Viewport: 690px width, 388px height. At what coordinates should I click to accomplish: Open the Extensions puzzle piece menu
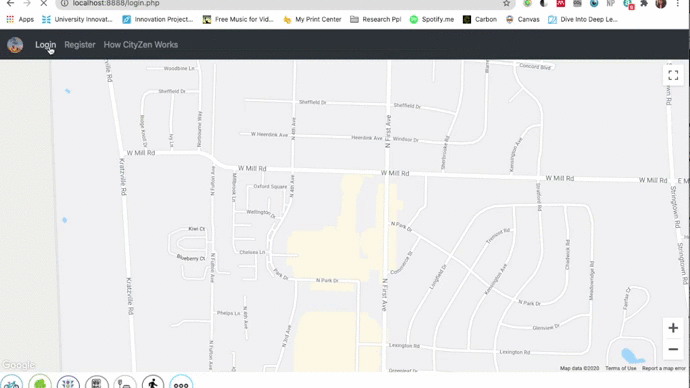coord(644,4)
